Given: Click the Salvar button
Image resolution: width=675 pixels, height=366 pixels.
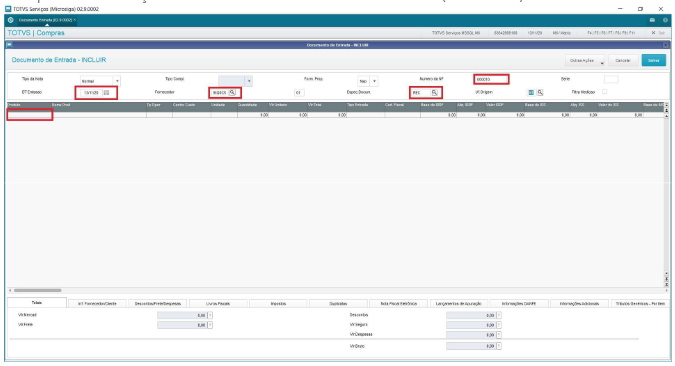Looking at the screenshot, I should 653,61.
